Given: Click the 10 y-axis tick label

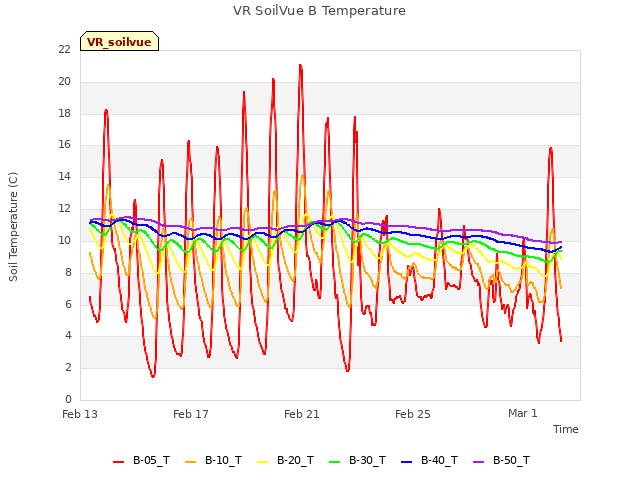Looking at the screenshot, I should (65, 240).
